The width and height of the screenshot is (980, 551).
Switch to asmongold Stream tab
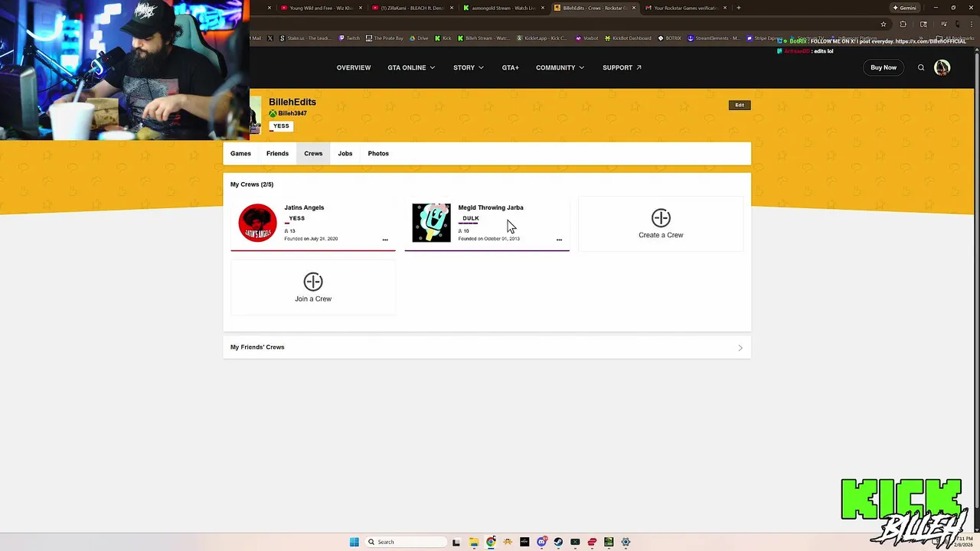tap(504, 8)
